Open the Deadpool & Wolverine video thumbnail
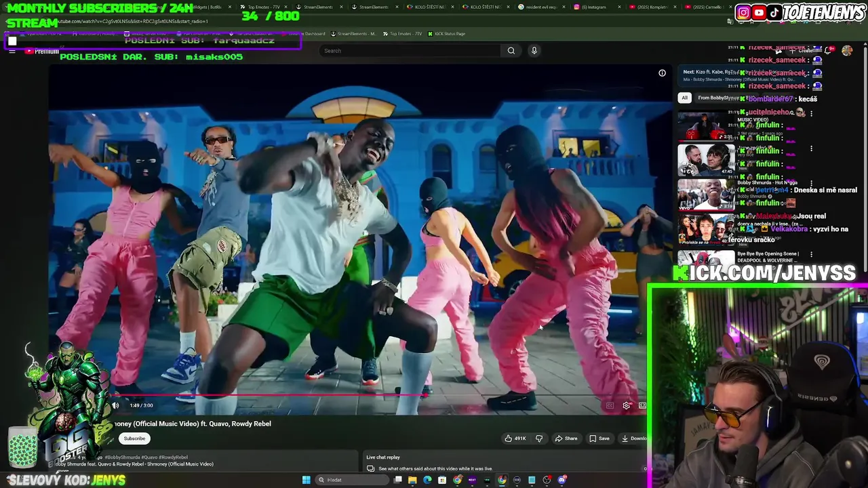This screenshot has width=868, height=488. point(706,260)
